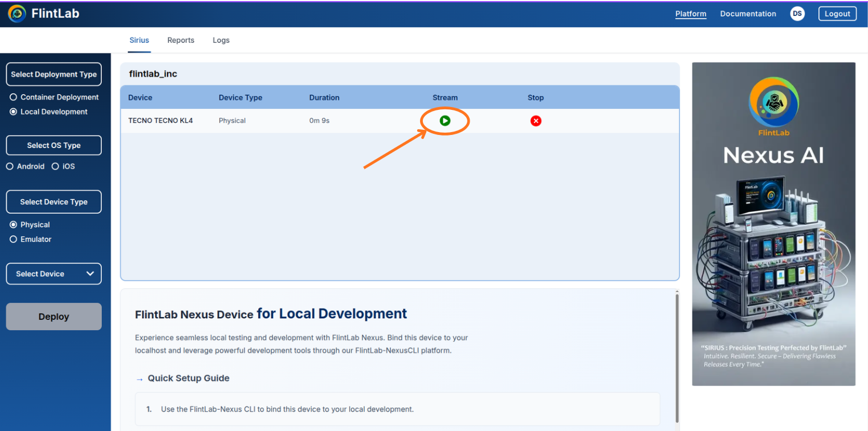Click the TECNO TECNO KL4 device name
The width and height of the screenshot is (868, 431).
pos(161,121)
